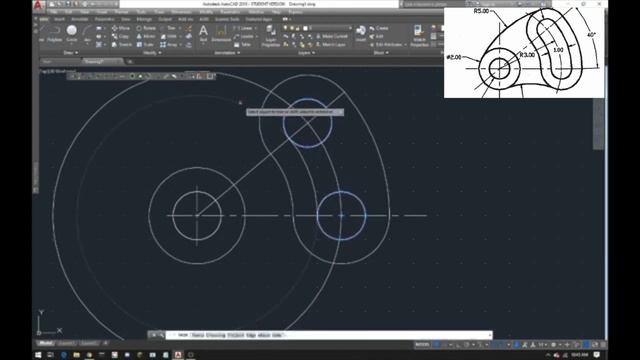Image resolution: width=640 pixels, height=360 pixels.
Task: Choose the Copy command
Action: [121, 36]
